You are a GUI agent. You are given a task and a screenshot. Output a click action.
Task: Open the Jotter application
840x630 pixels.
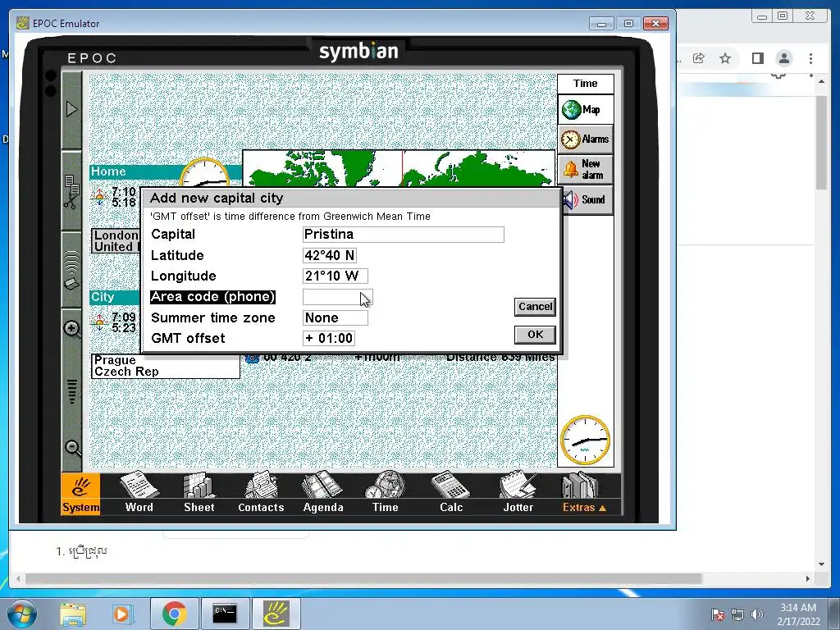pyautogui.click(x=518, y=493)
